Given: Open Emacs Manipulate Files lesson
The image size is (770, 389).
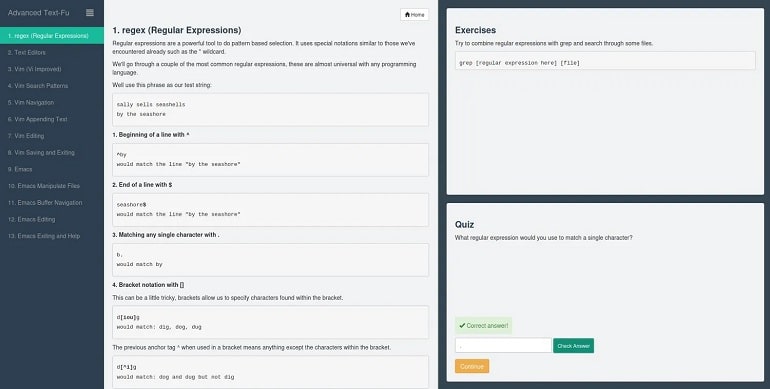Looking at the screenshot, I should [x=52, y=186].
